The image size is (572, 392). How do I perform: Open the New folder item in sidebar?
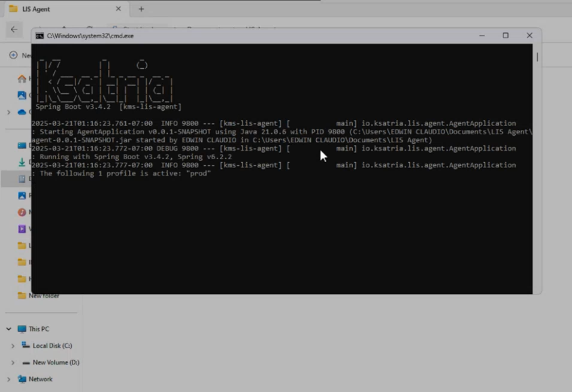(x=39, y=296)
